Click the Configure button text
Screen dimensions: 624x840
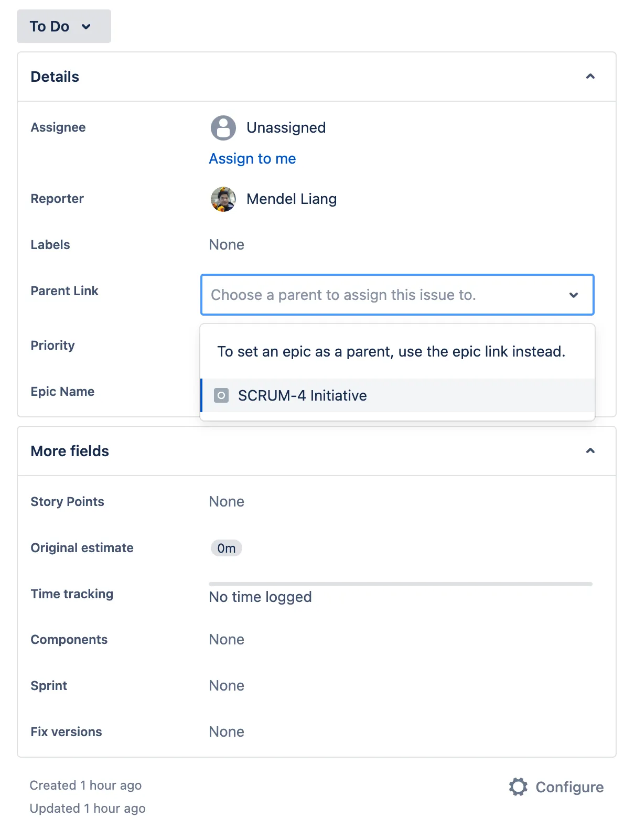(x=569, y=787)
